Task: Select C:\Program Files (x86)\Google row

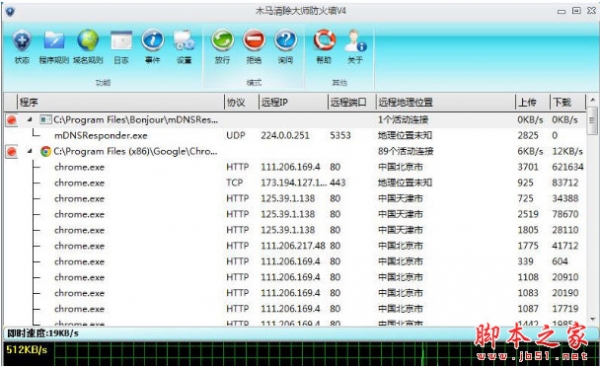Action: pos(295,152)
